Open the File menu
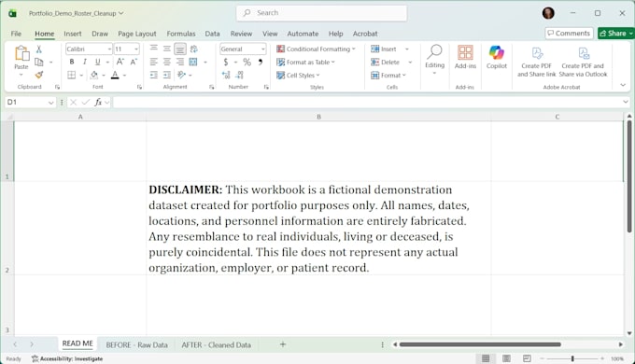The width and height of the screenshot is (635, 364). [16, 34]
